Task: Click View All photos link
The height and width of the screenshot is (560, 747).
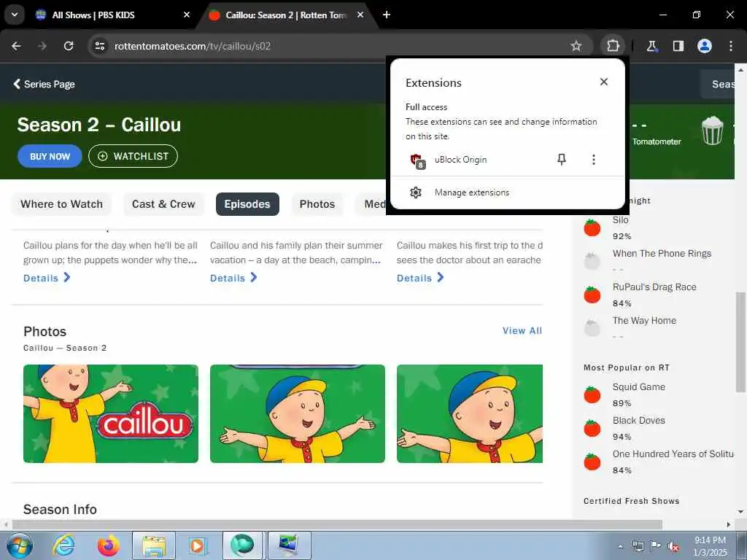Action: point(522,330)
